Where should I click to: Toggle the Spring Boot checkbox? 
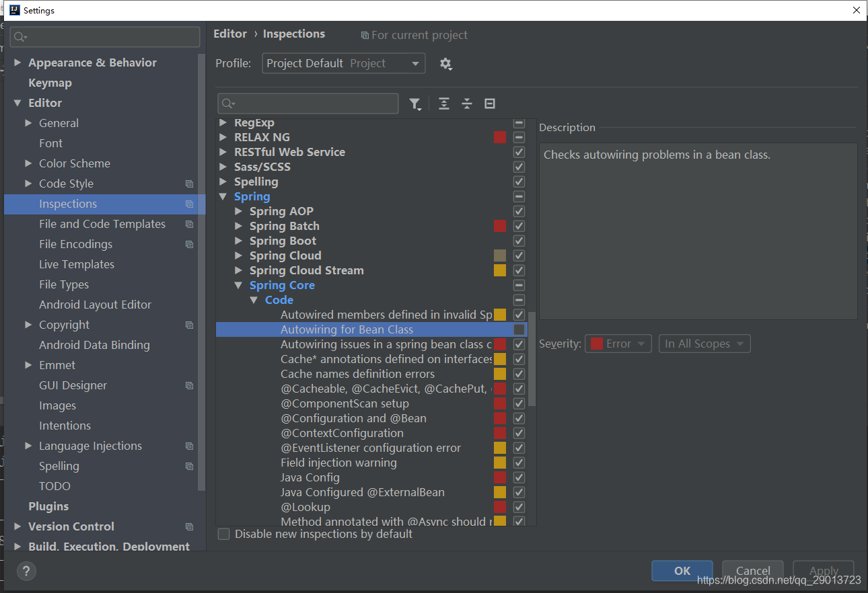click(x=519, y=241)
